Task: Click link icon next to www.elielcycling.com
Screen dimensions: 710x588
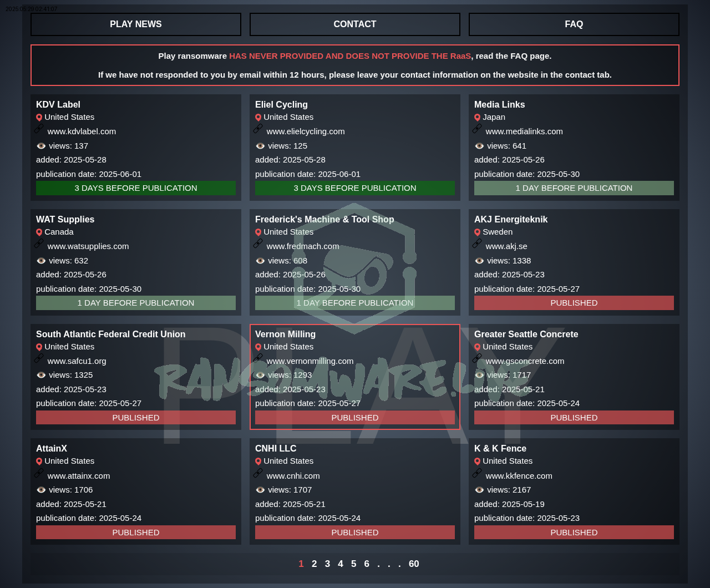Action: [x=258, y=129]
